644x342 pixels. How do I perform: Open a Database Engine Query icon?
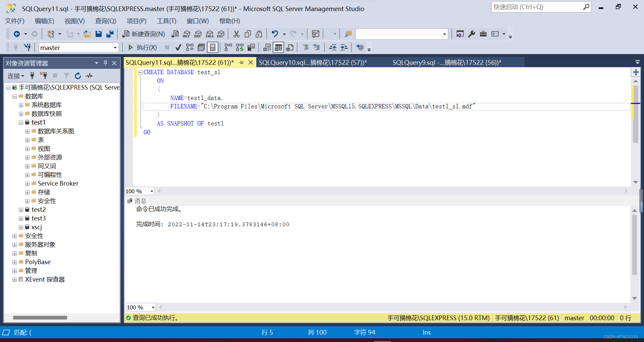click(x=175, y=34)
